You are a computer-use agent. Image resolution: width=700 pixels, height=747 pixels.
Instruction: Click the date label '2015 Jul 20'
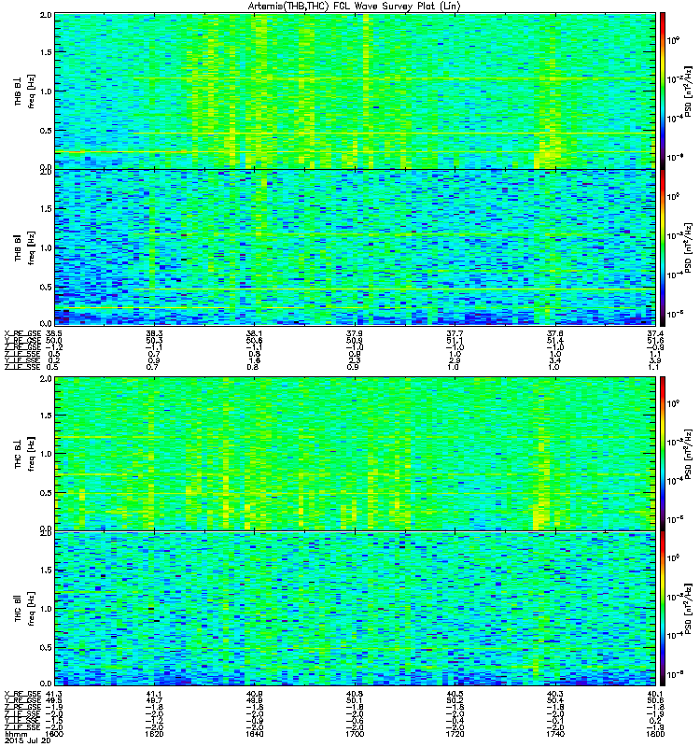(x=28, y=740)
